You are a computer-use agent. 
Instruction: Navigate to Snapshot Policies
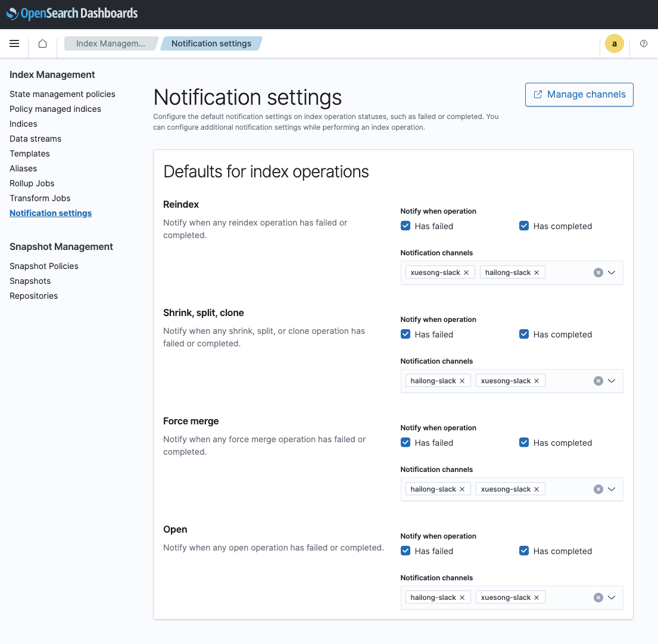click(x=44, y=266)
